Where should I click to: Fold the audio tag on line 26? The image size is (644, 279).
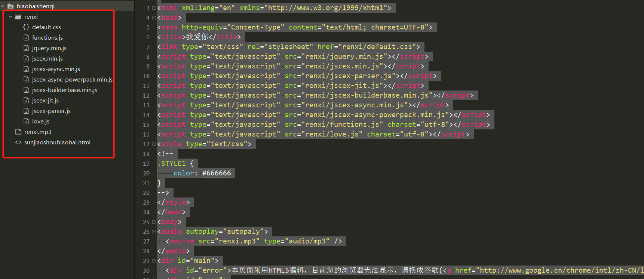point(154,232)
